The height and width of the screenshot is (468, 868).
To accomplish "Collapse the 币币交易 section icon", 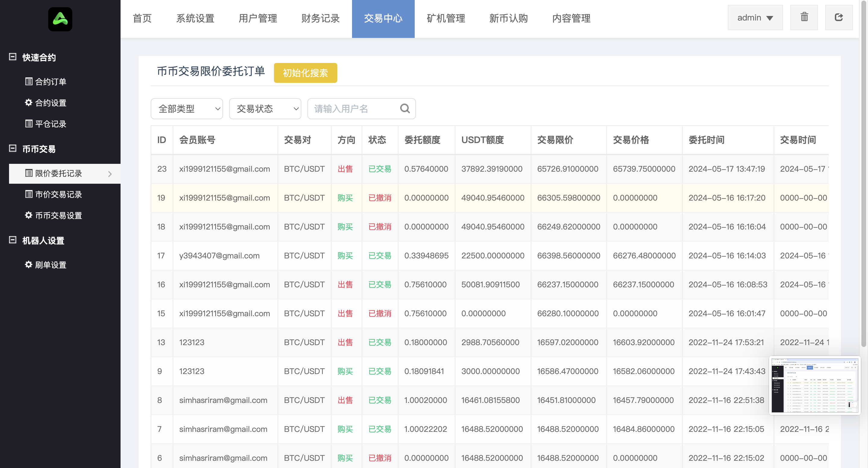I will (x=12, y=148).
